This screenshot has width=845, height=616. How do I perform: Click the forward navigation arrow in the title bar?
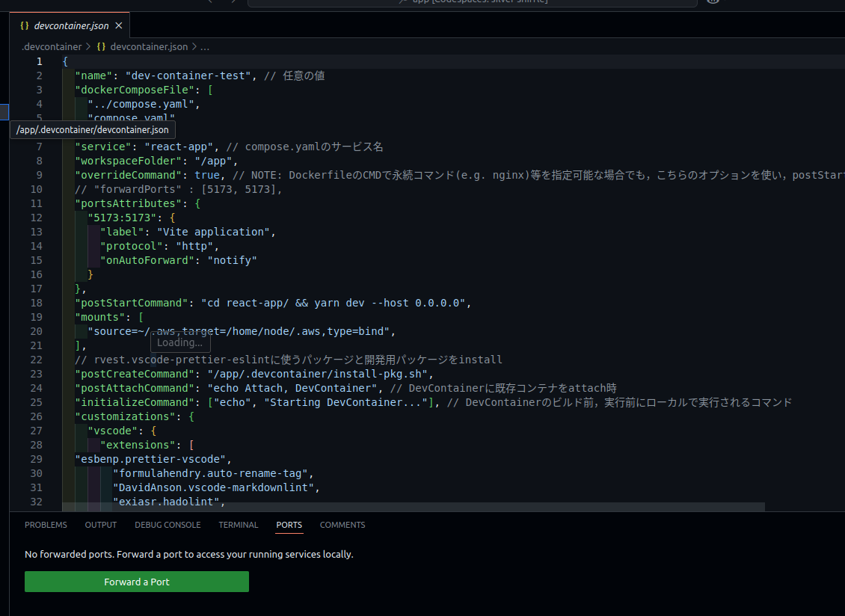[x=233, y=3]
